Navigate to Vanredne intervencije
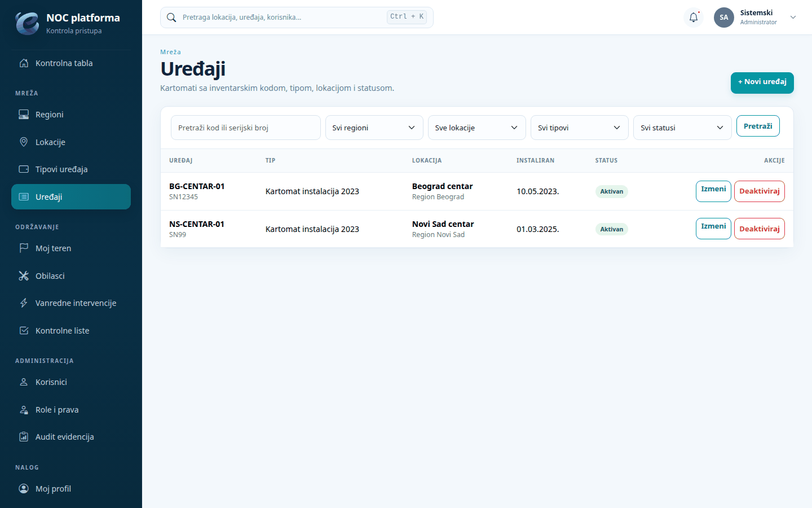The width and height of the screenshot is (812, 508). point(71,303)
